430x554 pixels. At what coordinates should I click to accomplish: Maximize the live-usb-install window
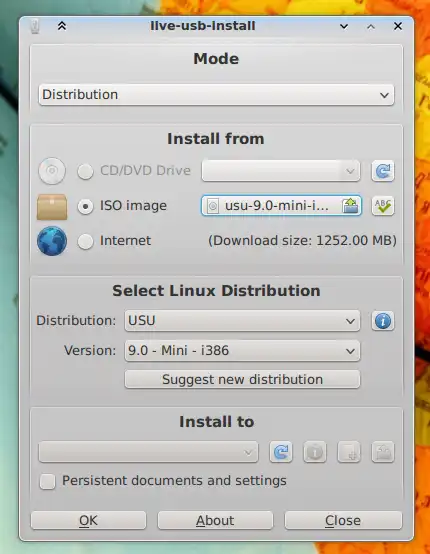point(371,26)
